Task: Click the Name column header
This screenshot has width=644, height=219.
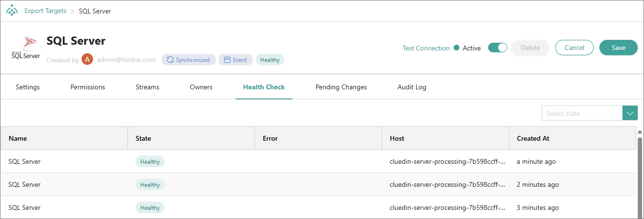Action: (x=64, y=138)
